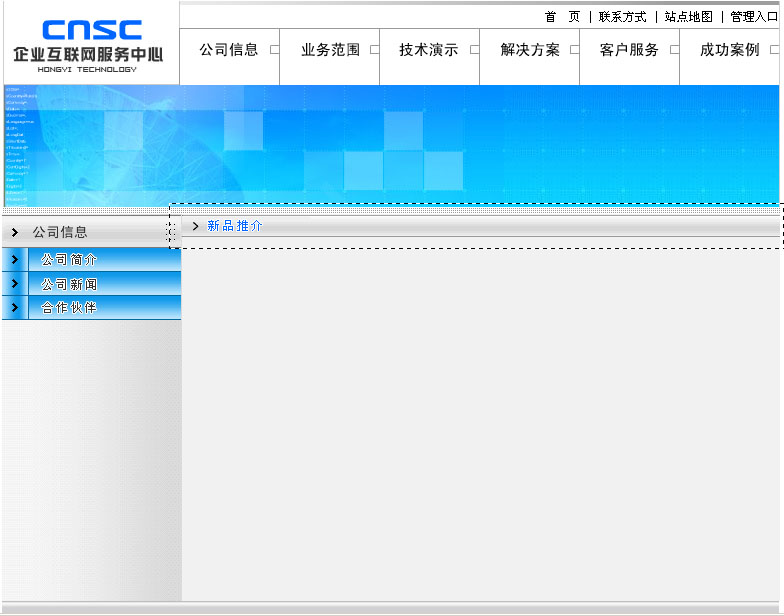
Task: Open the 业务范围 navigation menu
Action: click(330, 50)
